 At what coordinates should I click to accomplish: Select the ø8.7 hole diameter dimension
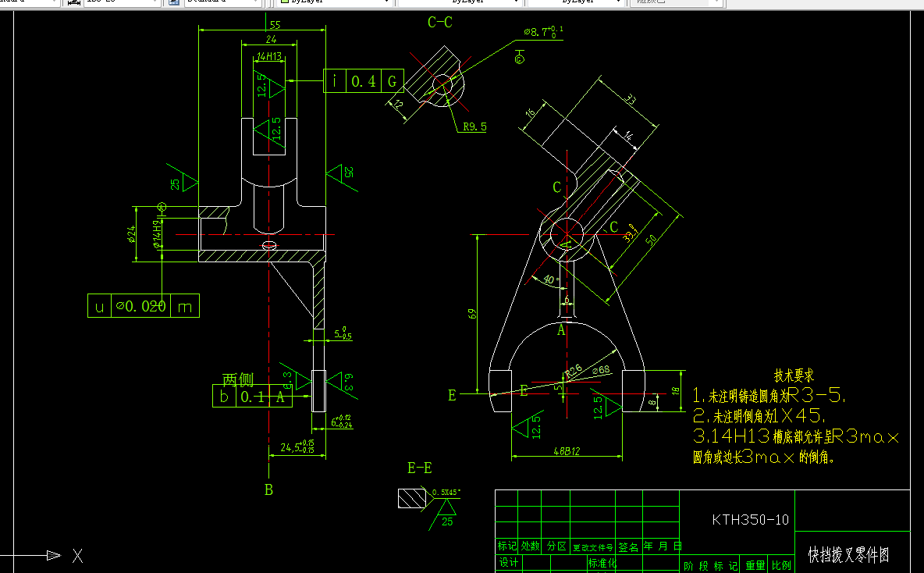543,31
